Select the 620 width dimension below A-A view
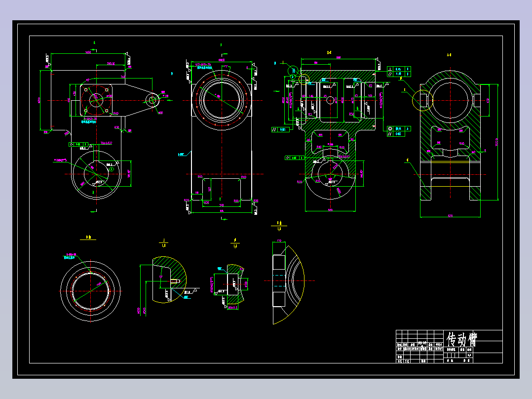The height and width of the screenshot is (399, 532). coord(450,216)
